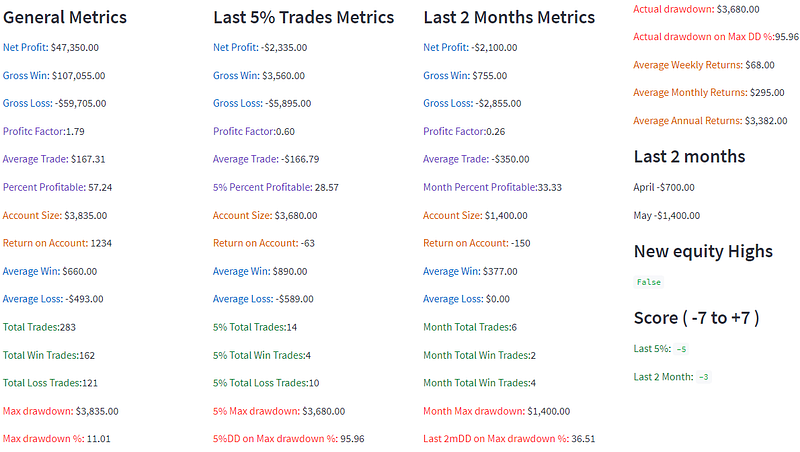Screen dimensions: 800x452
Task: Click the Last 5% score badge -5
Action: (x=680, y=349)
